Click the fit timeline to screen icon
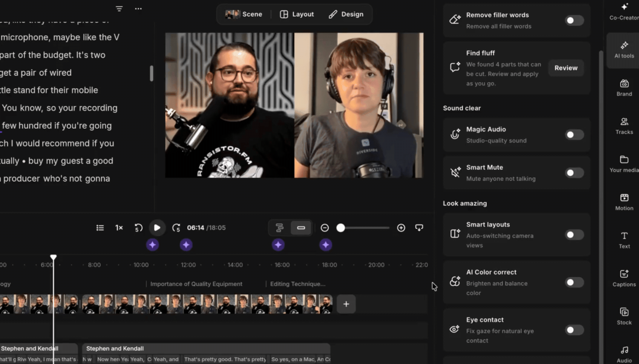The height and width of the screenshot is (364, 639). coord(419,228)
